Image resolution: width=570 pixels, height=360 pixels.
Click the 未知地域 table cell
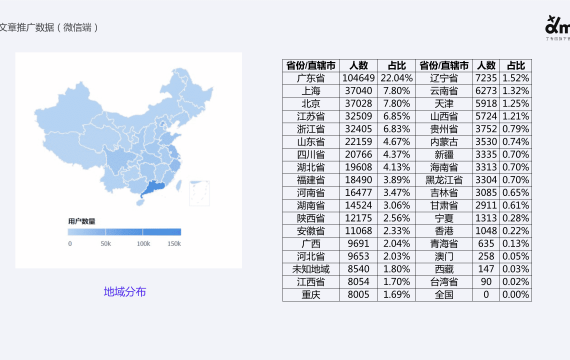(x=311, y=269)
